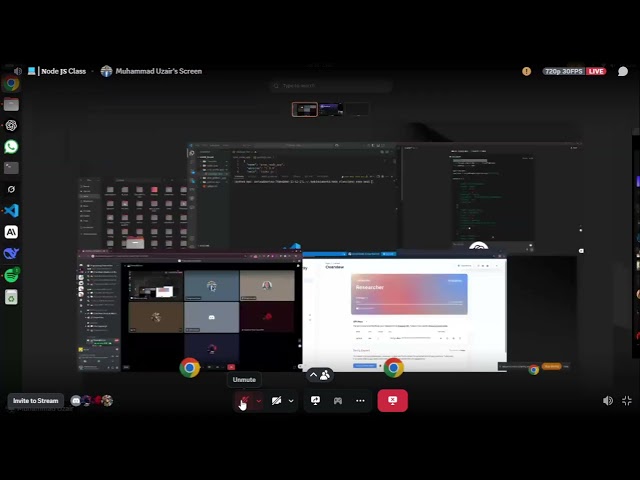Open microphone input options arrow
640x480 pixels.
[259, 401]
